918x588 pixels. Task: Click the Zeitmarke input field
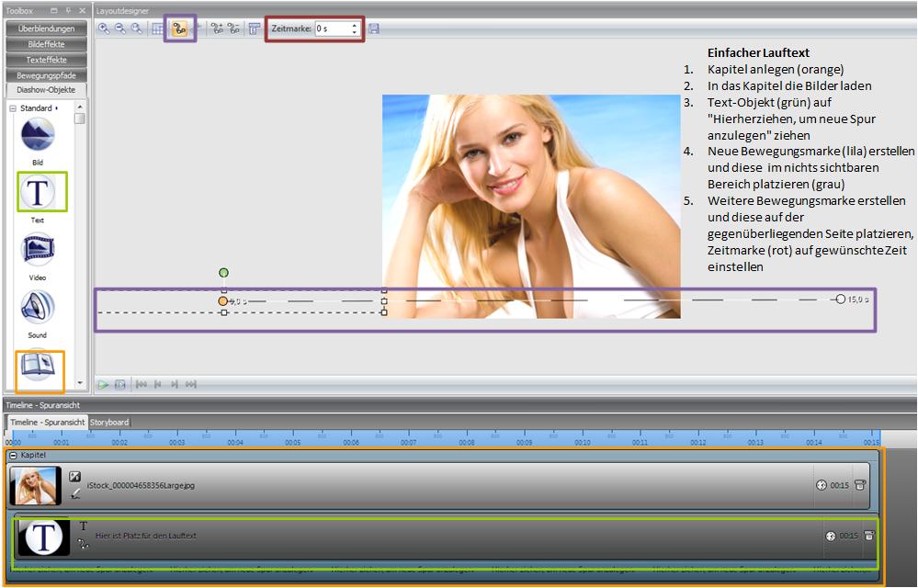tap(331, 28)
